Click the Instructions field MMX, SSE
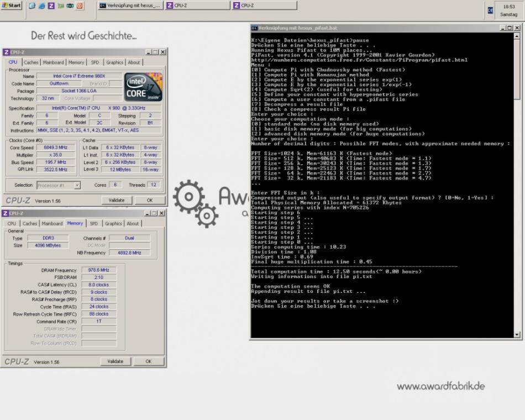 [x=99, y=130]
